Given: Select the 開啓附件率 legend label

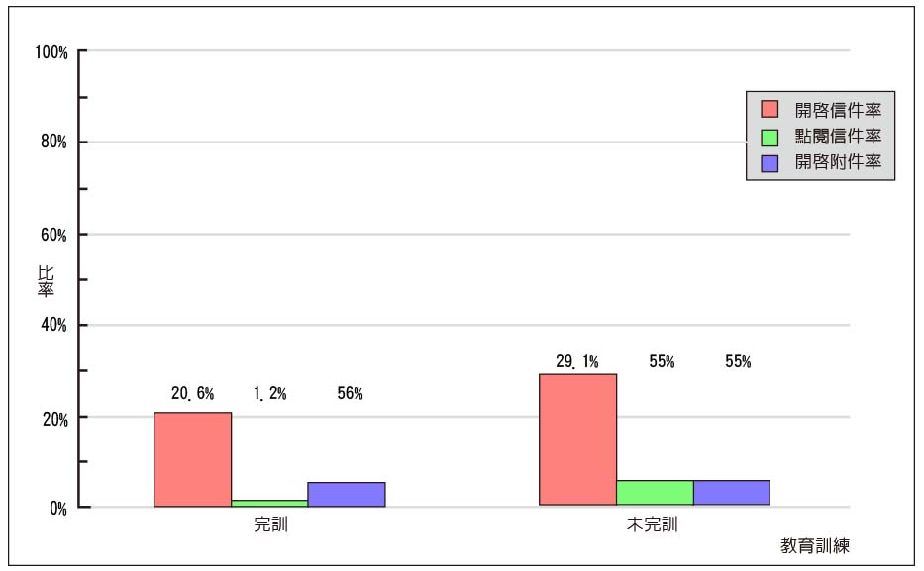Looking at the screenshot, I should tap(838, 162).
